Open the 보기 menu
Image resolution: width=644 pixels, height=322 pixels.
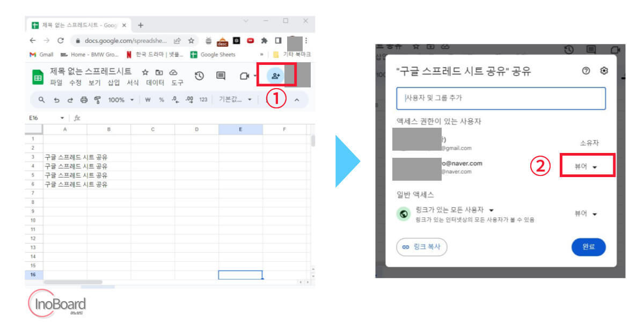click(94, 83)
